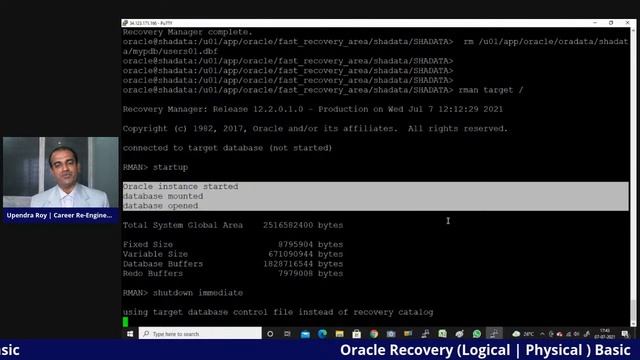This screenshot has width=640, height=360.
Task: Click the 'RMAN> startup' command line
Action: [x=156, y=167]
